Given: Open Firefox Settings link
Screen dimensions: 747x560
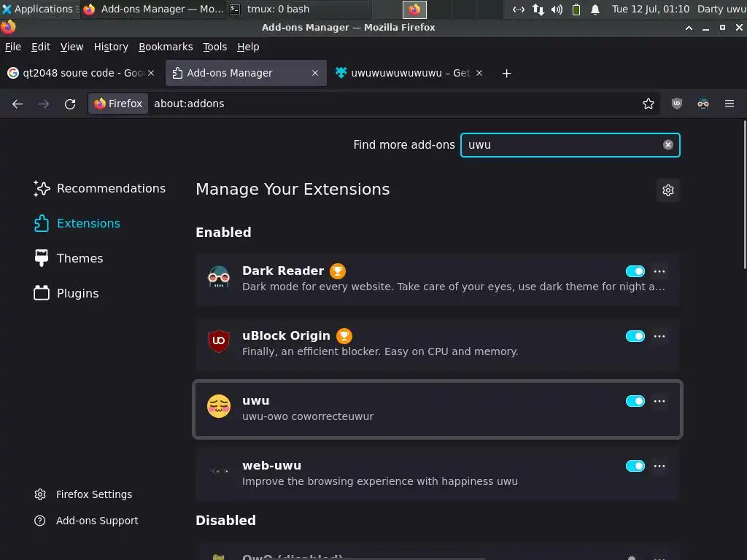Looking at the screenshot, I should click(x=83, y=494).
